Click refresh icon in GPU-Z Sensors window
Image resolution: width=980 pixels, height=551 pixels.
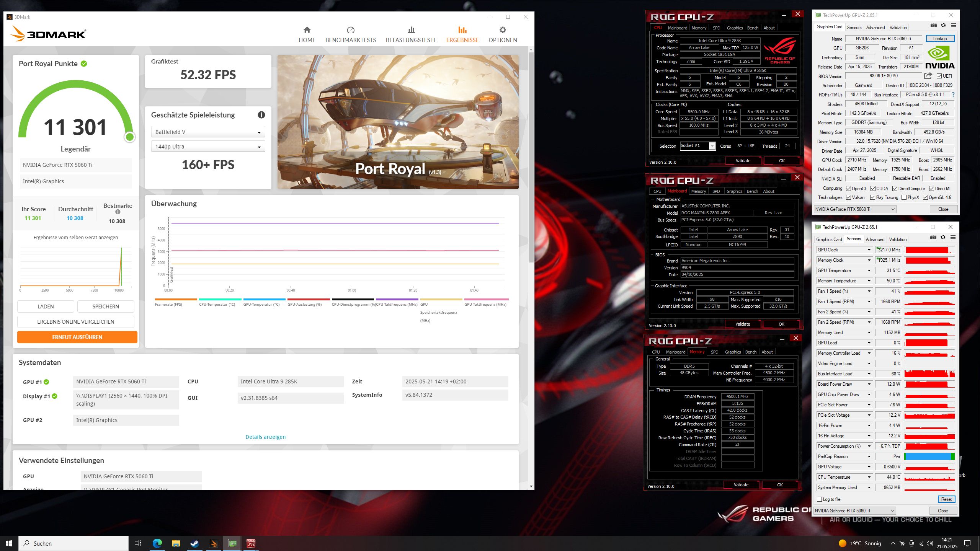click(x=943, y=237)
